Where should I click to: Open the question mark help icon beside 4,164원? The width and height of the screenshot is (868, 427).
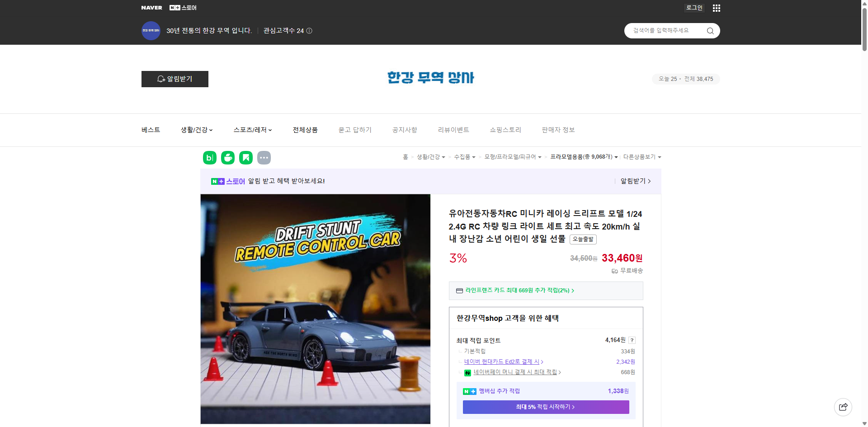[632, 340]
